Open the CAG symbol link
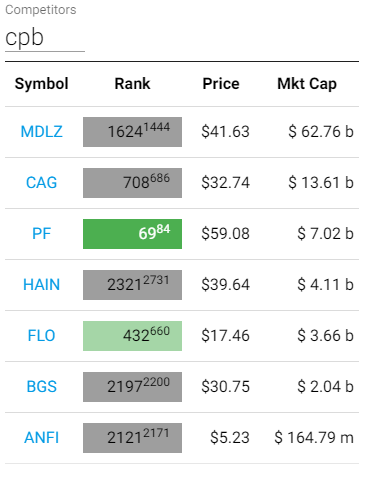The width and height of the screenshot is (365, 495). [41, 183]
